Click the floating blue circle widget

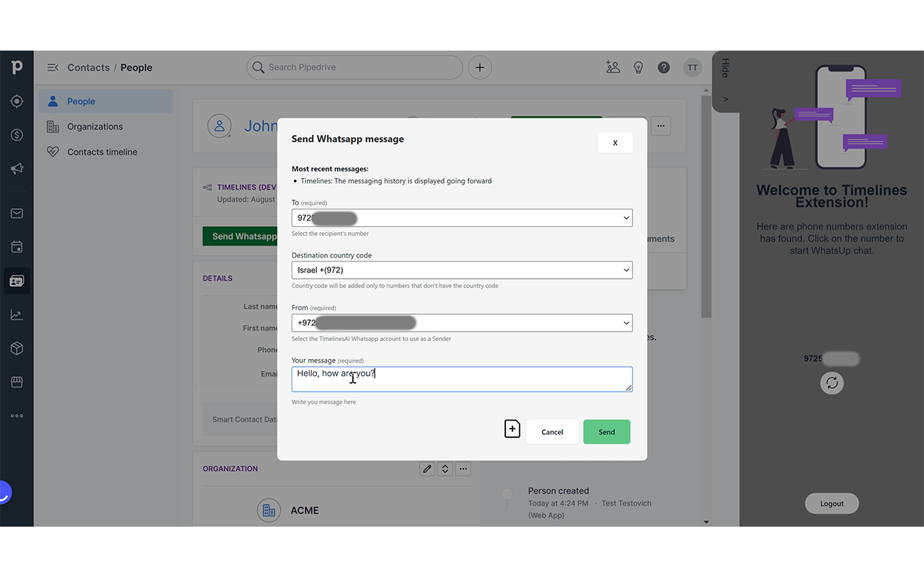(3, 493)
